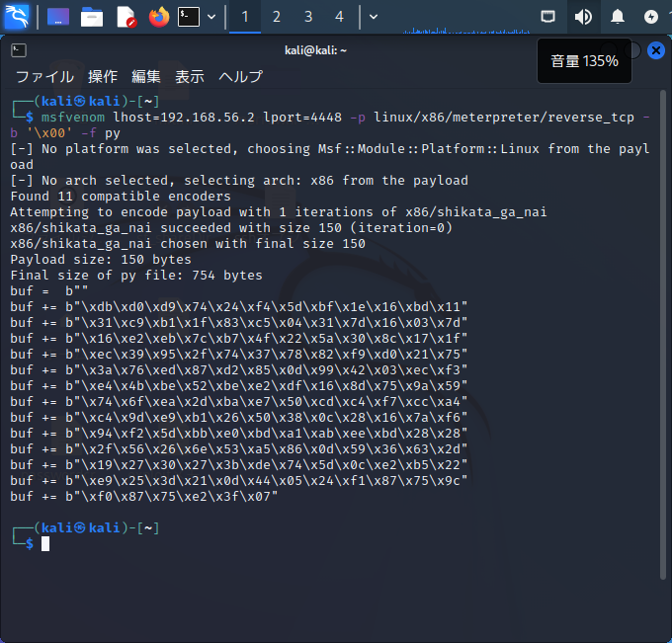
Task: Open the ヘルプ menu
Action: click(x=241, y=77)
